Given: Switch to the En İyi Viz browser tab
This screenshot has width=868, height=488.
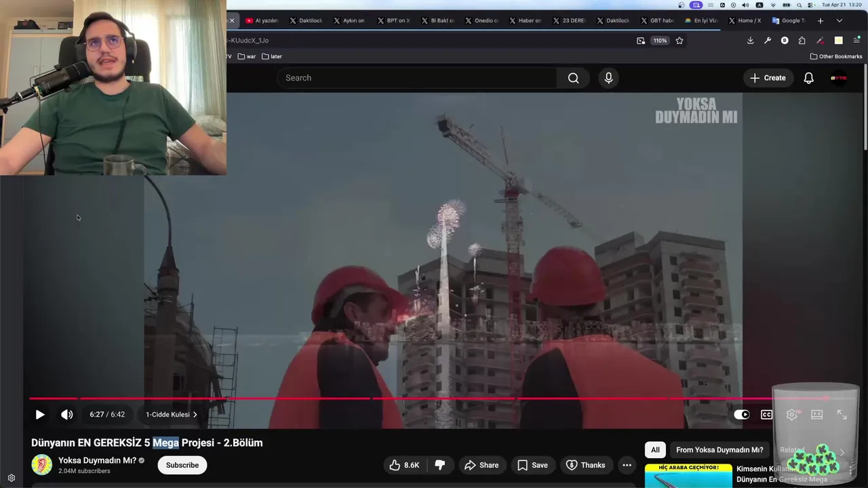Looking at the screenshot, I should coord(701,20).
